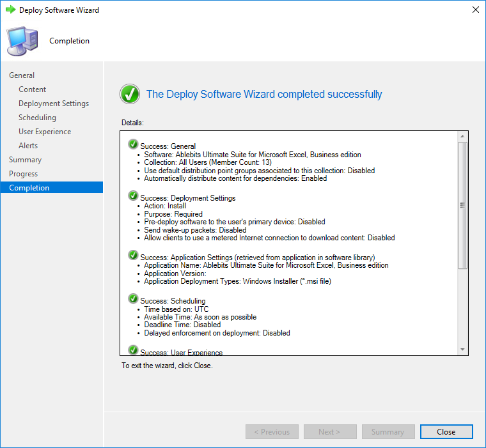This screenshot has height=448, width=486.
Task: Click the Send wake-up packets: Disabled line
Action: click(x=195, y=230)
